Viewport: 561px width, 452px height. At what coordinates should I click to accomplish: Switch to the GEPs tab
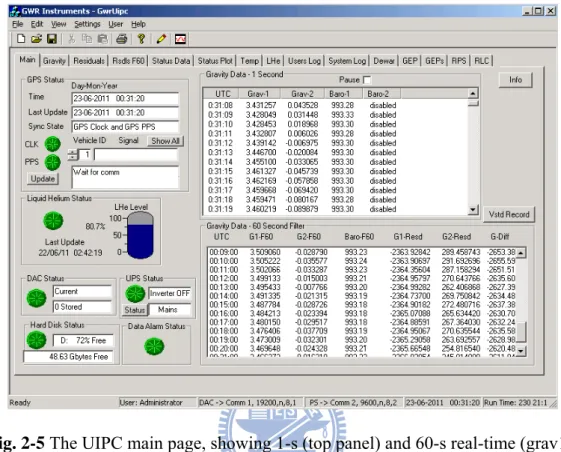435,61
